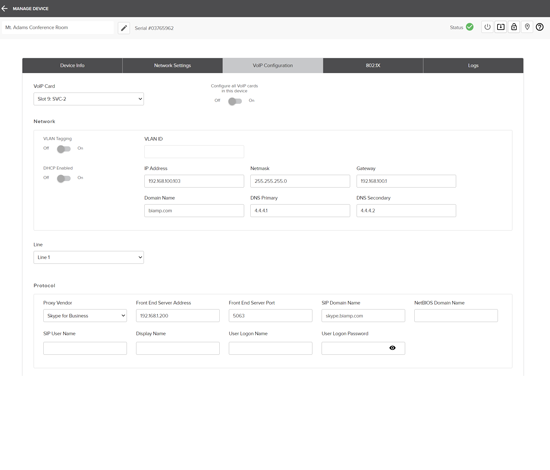Click the location pin icon
Viewport: 550px width, 470px height.
[527, 27]
